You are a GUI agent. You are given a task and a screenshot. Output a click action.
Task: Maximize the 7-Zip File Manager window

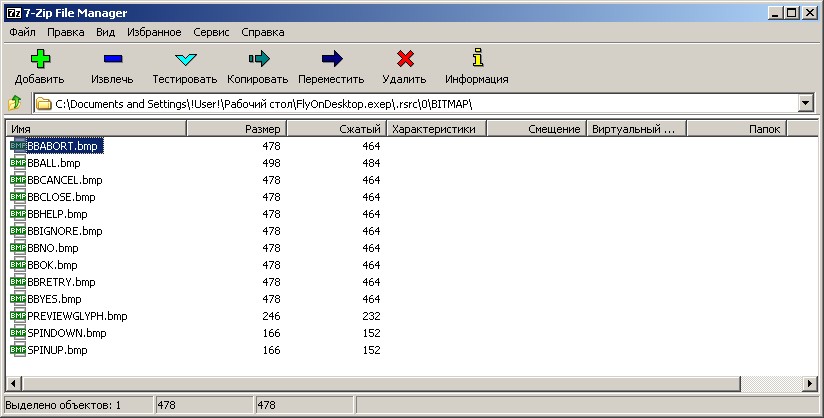[x=792, y=13]
